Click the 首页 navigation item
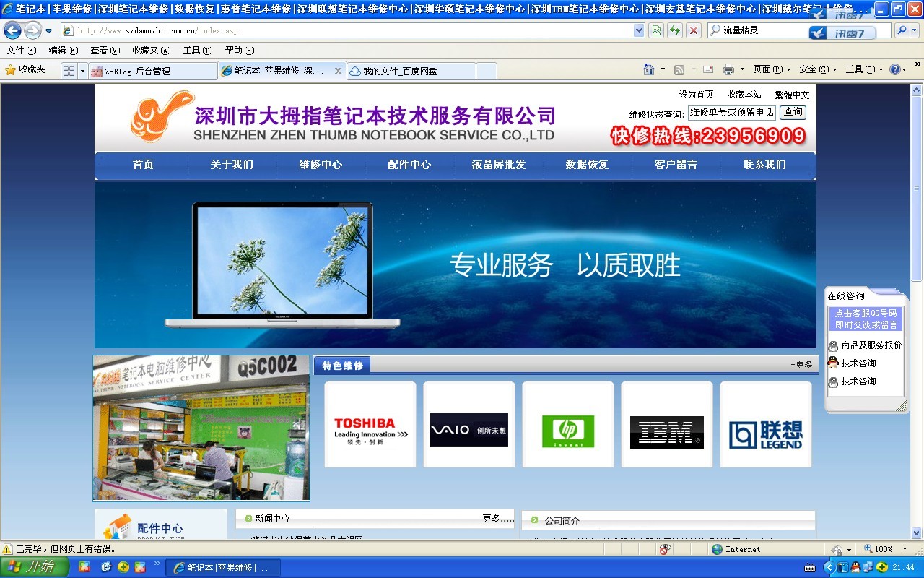 [x=143, y=165]
